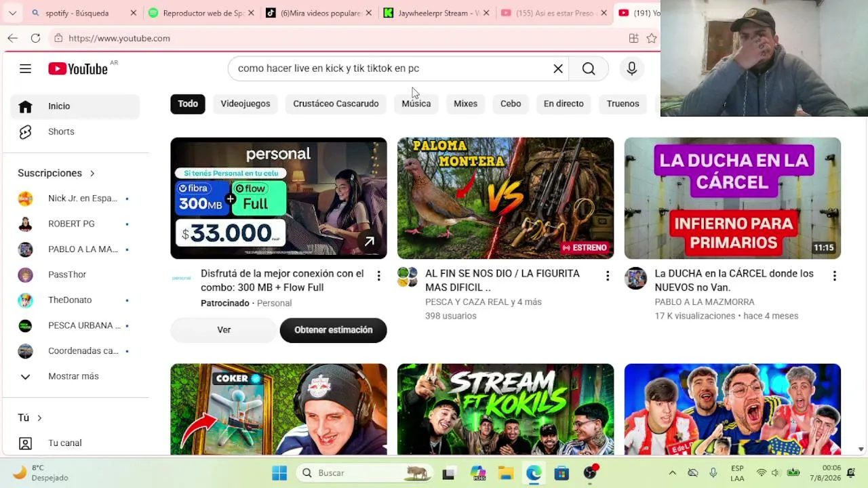Open Microsoft Store from the taskbar
This screenshot has width=868, height=488.
pos(561,473)
